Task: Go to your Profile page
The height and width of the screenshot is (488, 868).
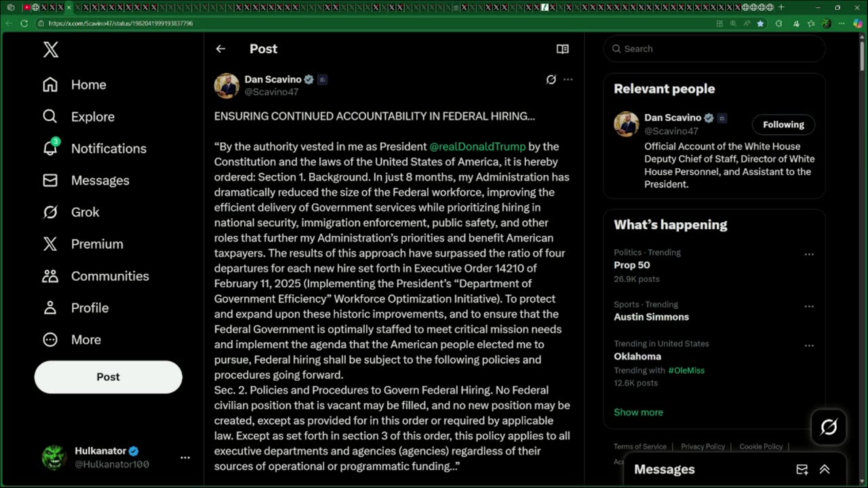Action: [x=75, y=308]
